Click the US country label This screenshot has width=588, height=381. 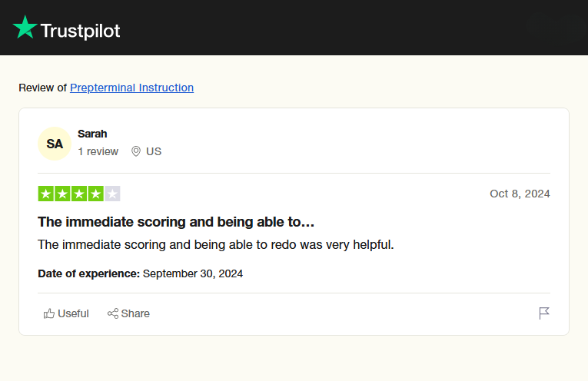click(154, 151)
